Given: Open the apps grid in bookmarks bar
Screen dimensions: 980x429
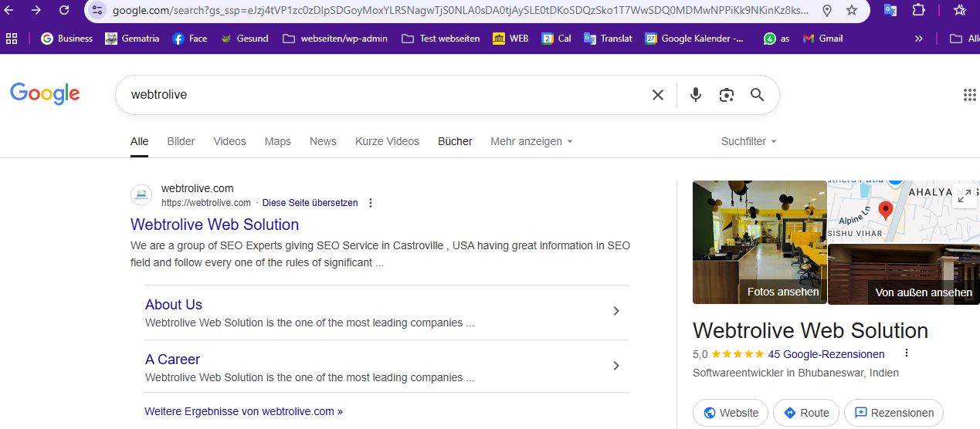Looking at the screenshot, I should point(12,39).
